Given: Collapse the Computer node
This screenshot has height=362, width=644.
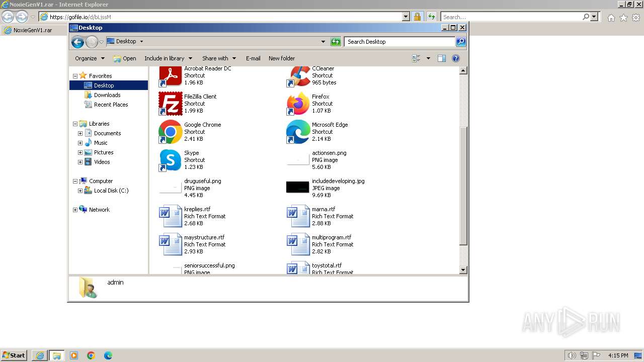Looking at the screenshot, I should [75, 181].
